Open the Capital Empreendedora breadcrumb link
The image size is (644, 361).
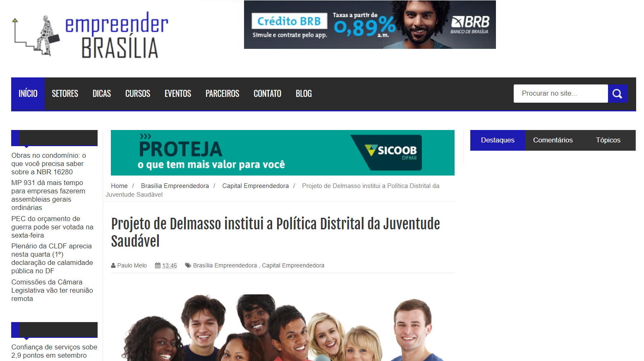(256, 186)
